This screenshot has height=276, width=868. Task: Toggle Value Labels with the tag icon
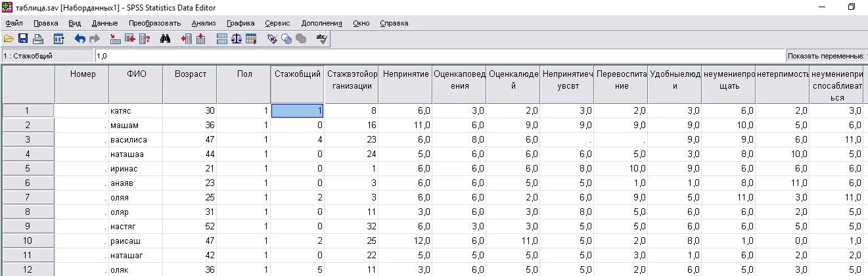272,39
